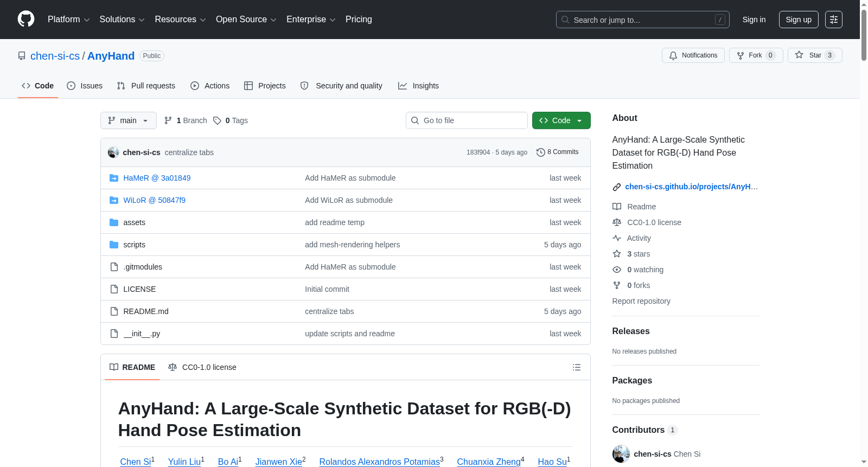
Task: Click the README.md file icon
Action: pyautogui.click(x=114, y=311)
